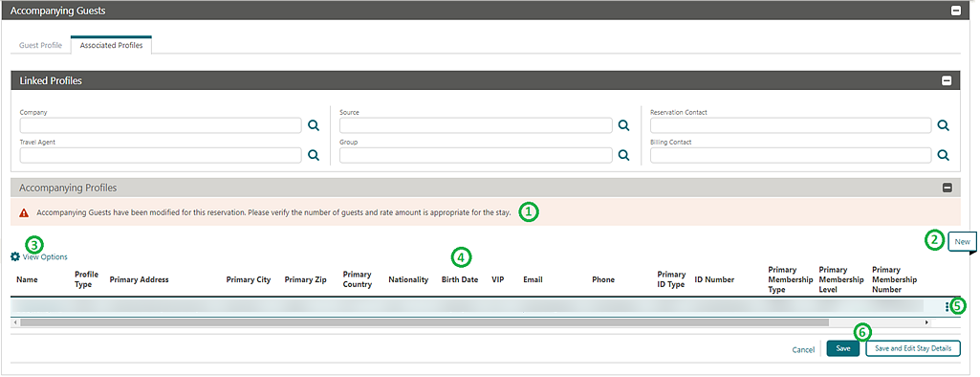
Task: Click the Source input field
Action: [x=475, y=125]
